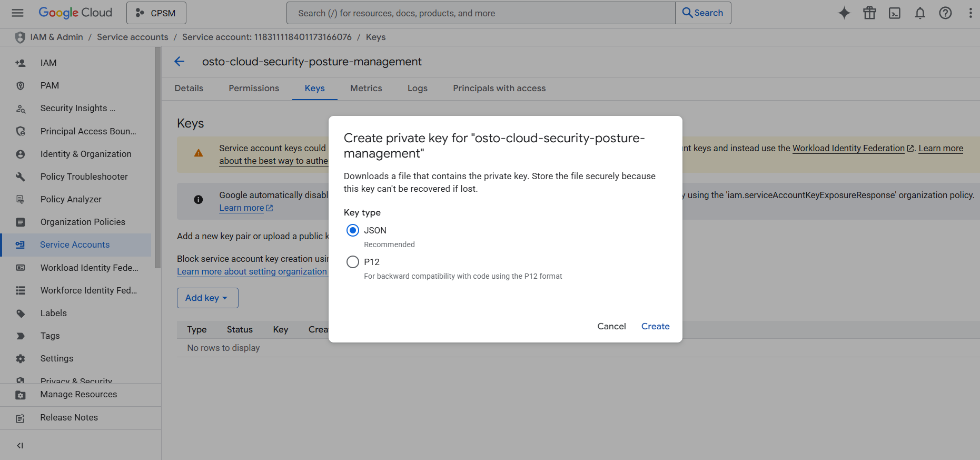Open the help question mark icon
This screenshot has height=460, width=980.
pyautogui.click(x=945, y=13)
